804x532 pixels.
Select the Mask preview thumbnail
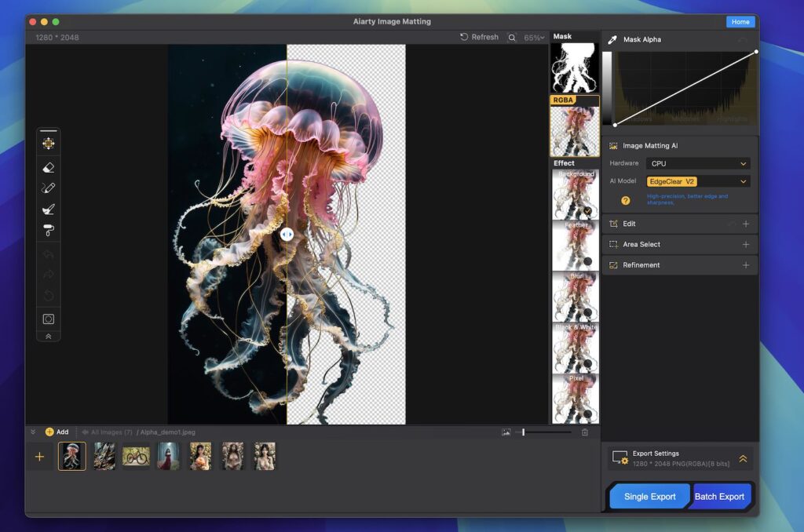pyautogui.click(x=574, y=67)
